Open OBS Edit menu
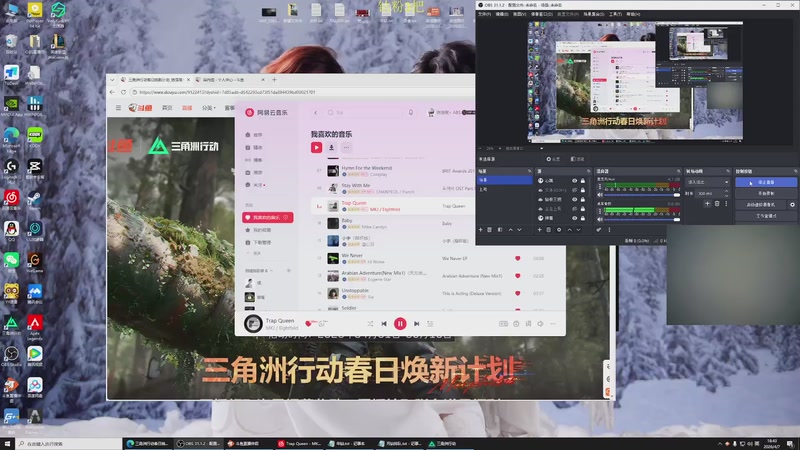The height and width of the screenshot is (450, 800). [x=502, y=14]
